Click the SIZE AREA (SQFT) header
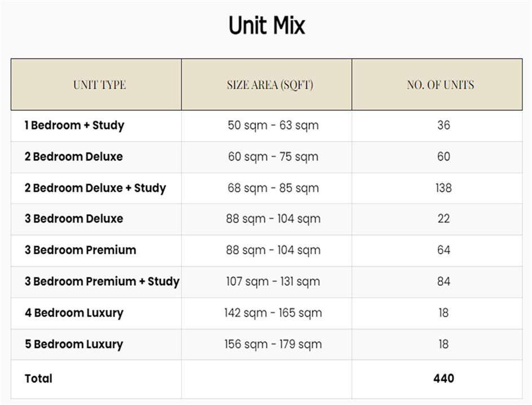Screen dimensions: 532x405 point(270,85)
